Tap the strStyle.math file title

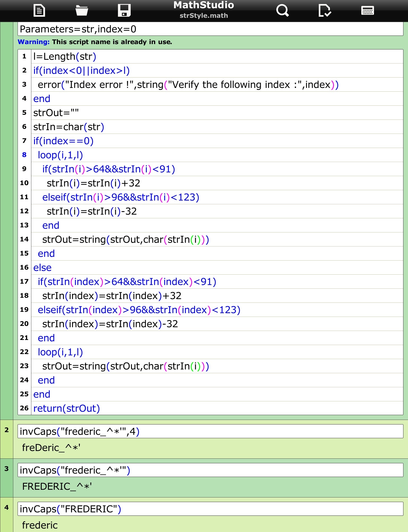click(204, 16)
